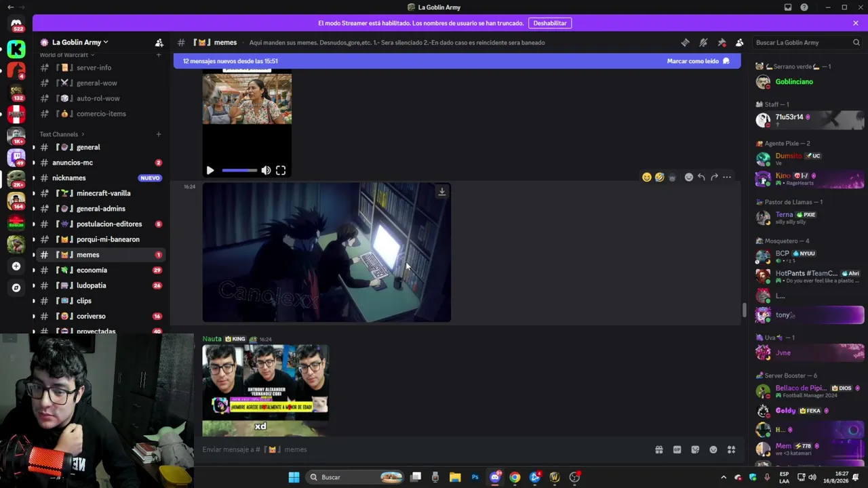Click the Deshabilitar button in the banner
The height and width of the screenshot is (488, 868).
[550, 23]
